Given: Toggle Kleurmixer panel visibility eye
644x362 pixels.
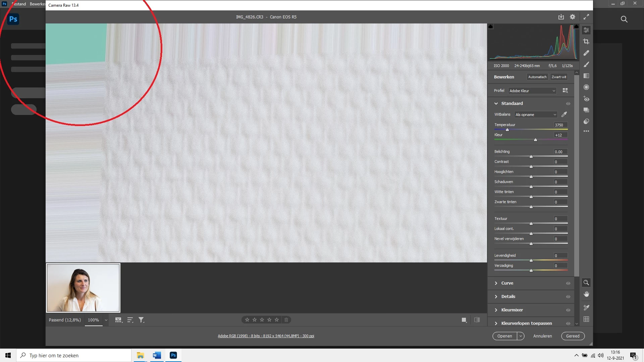Looking at the screenshot, I should (x=568, y=310).
